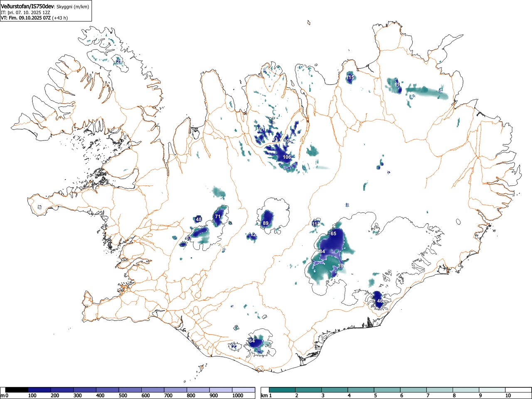The width and height of the screenshot is (532, 399).
Task: Select the 1–2 km dark teal swatch
Action: [283, 390]
